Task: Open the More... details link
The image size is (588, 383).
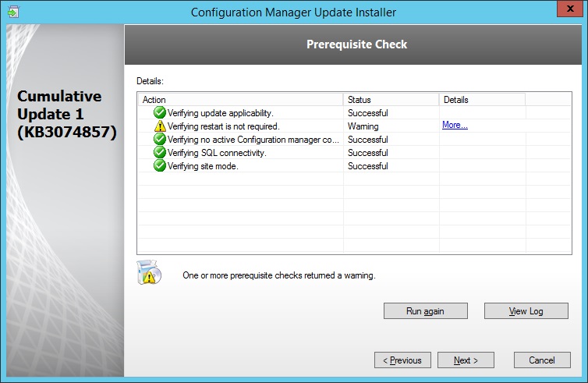Action: [x=455, y=126]
